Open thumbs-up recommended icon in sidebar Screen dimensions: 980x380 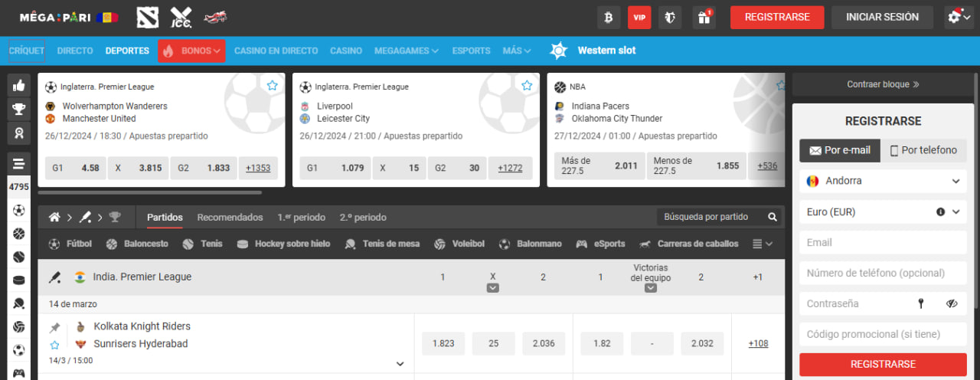(18, 86)
